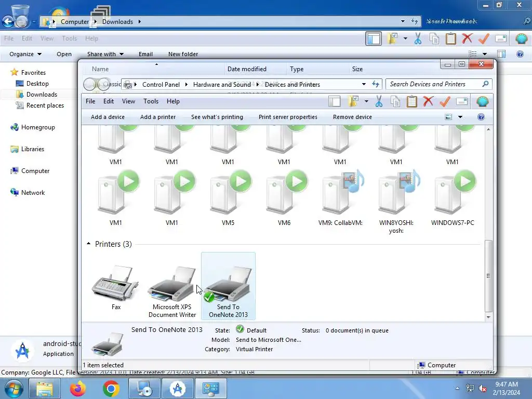Open File menu in Devices and Printers
This screenshot has width=532, height=399.
coord(90,101)
